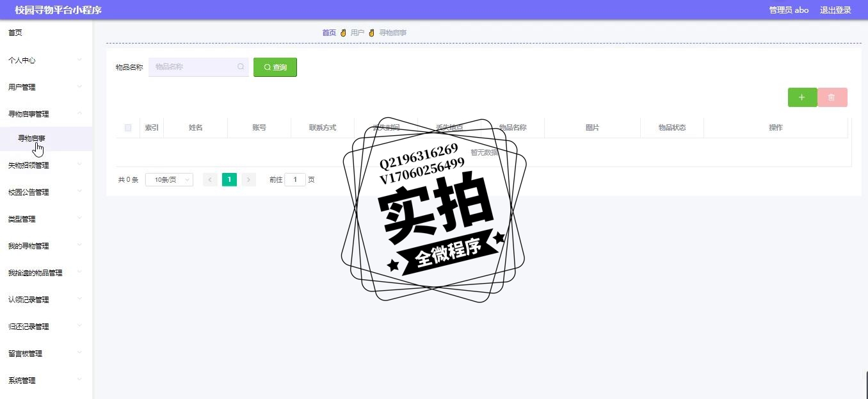
Task: Click the green plus add button
Action: tap(802, 97)
